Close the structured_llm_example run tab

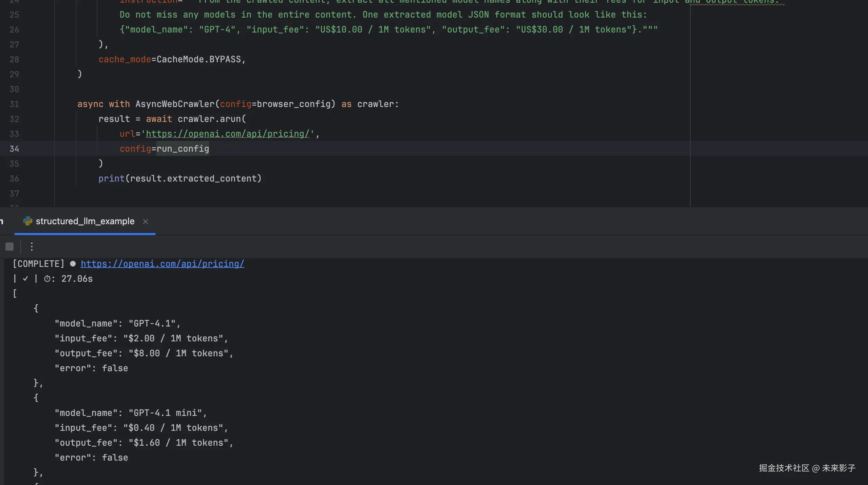pyautogui.click(x=146, y=222)
